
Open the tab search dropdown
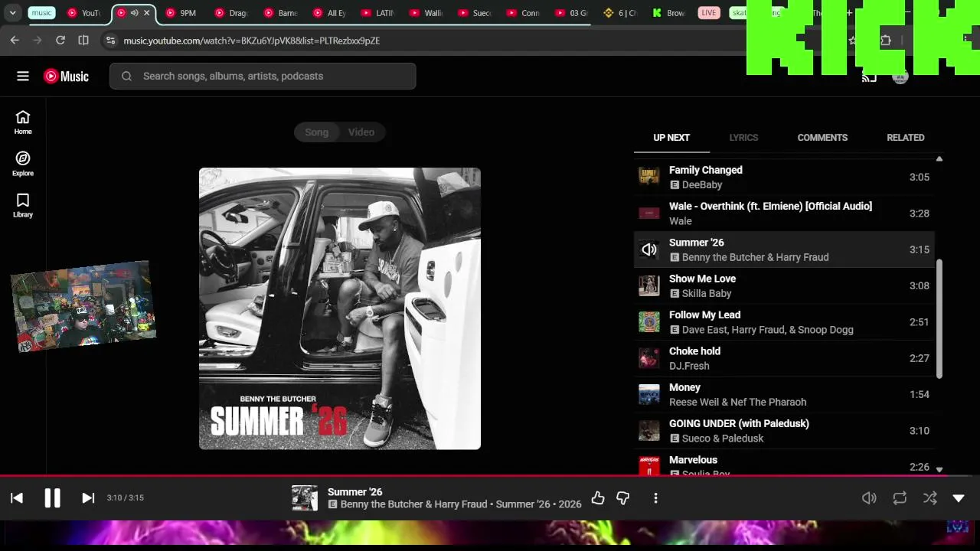[12, 13]
